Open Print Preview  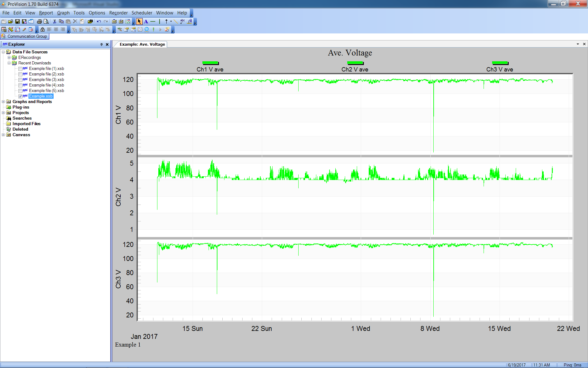[x=46, y=21]
